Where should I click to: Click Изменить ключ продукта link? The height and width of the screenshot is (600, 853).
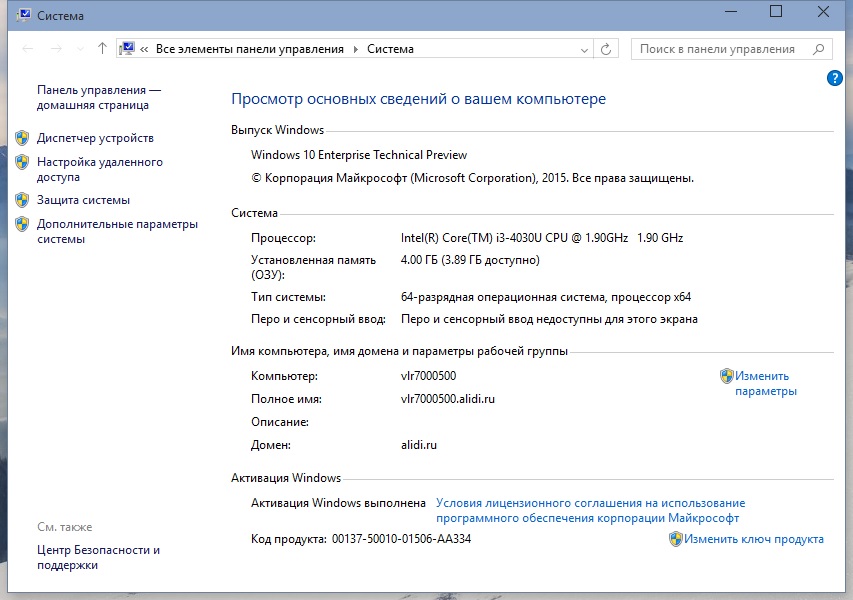tap(753, 539)
